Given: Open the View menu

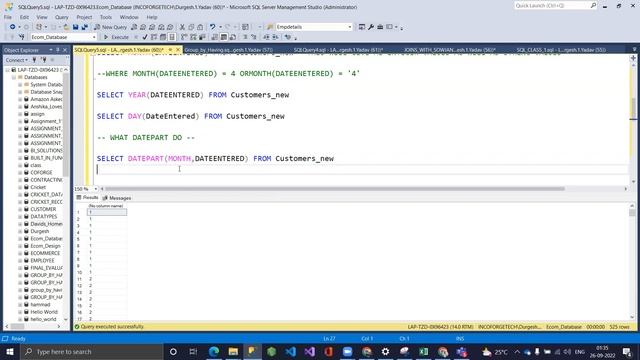Looking at the screenshot, I should tap(42, 17).
